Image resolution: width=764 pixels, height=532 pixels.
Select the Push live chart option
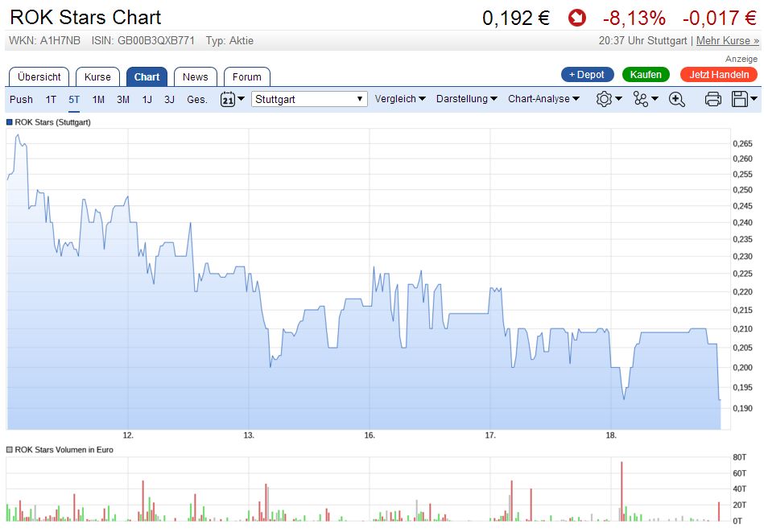click(21, 99)
